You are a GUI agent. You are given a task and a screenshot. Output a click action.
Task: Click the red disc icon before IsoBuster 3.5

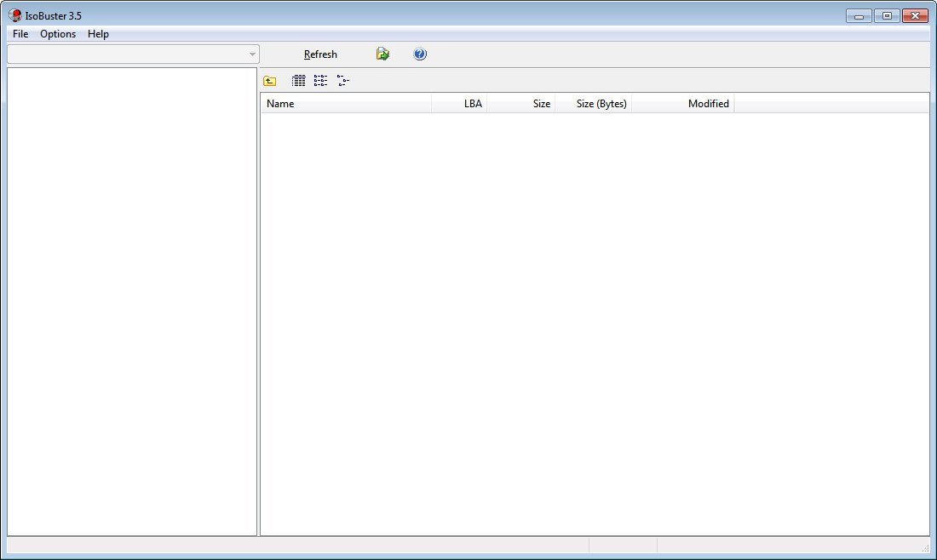click(x=13, y=14)
